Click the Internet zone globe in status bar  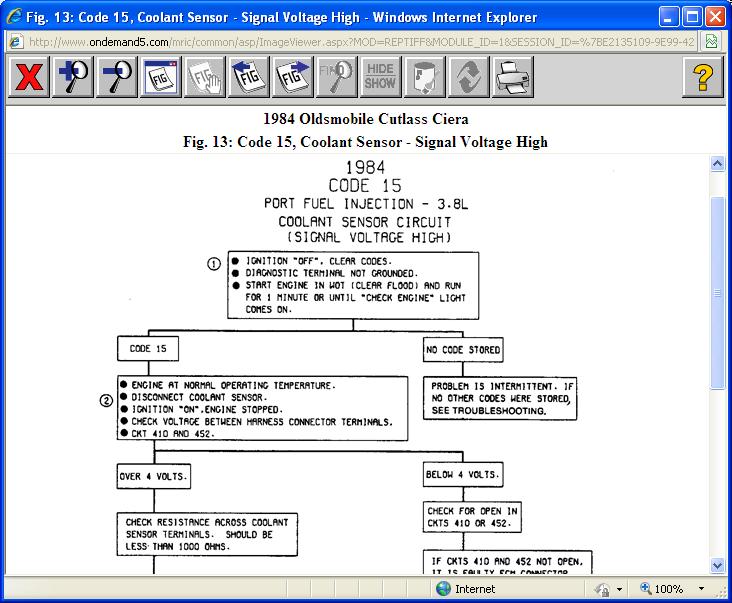click(443, 589)
